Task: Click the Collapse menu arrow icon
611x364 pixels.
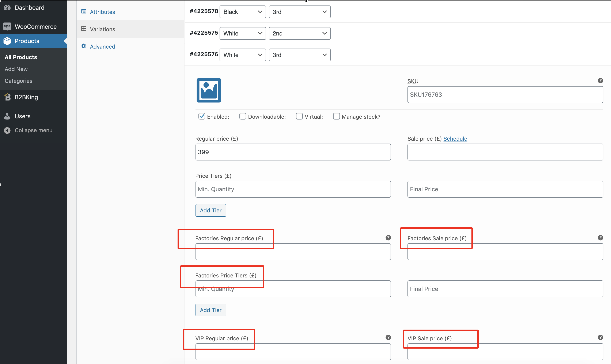Action: pos(7,130)
